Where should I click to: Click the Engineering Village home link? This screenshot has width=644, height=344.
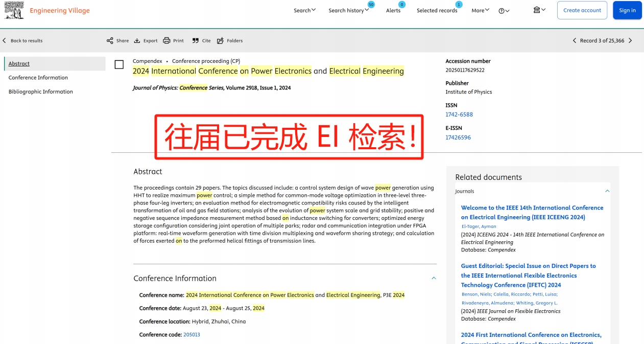click(x=60, y=10)
